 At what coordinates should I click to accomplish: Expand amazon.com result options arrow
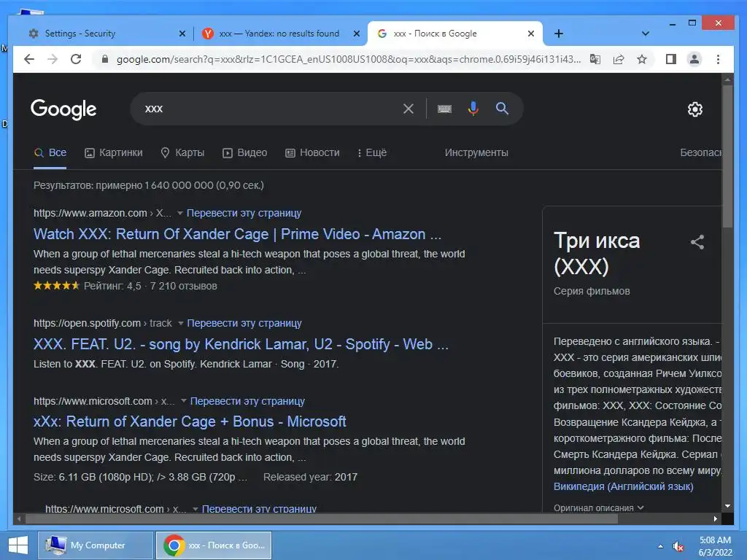(x=180, y=213)
